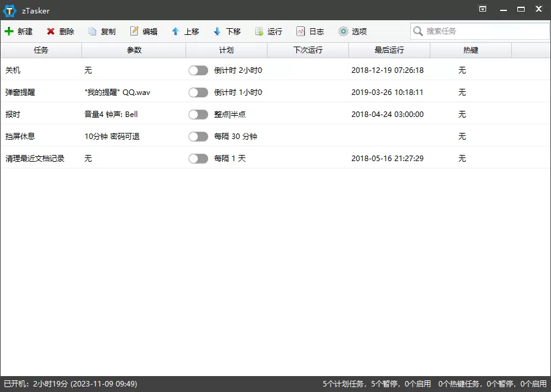The height and width of the screenshot is (392, 551).
Task: Sort tasks by the 计划 column header
Action: [226, 50]
